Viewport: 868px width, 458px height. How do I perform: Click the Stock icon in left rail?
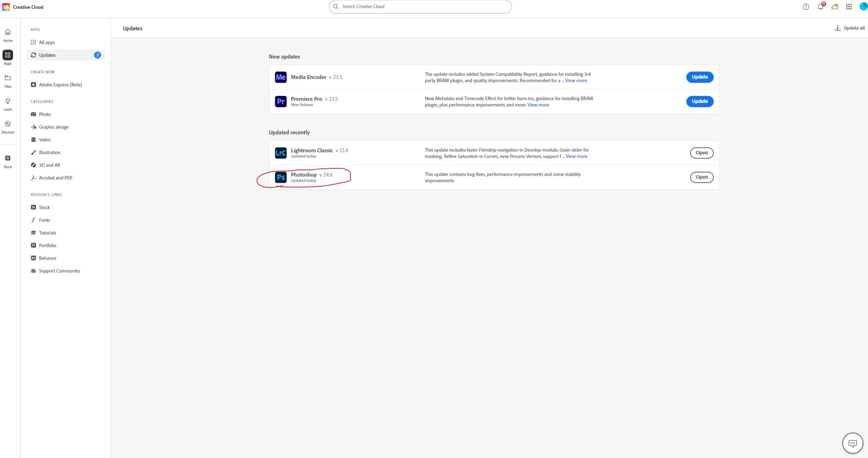tap(8, 161)
